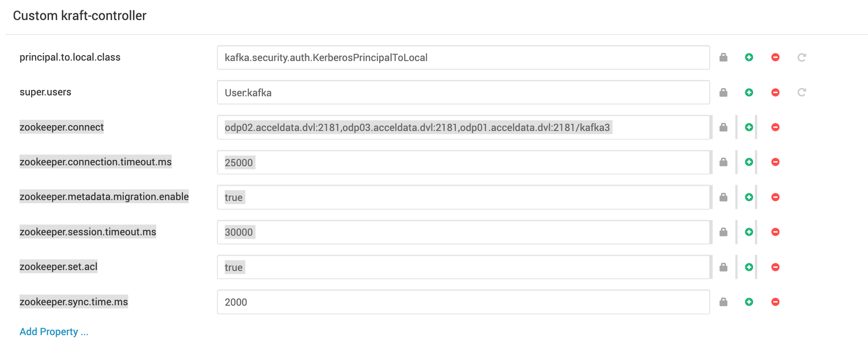The height and width of the screenshot is (344, 868).
Task: Click red minus icon for principal.to.local.class
Action: pos(775,57)
